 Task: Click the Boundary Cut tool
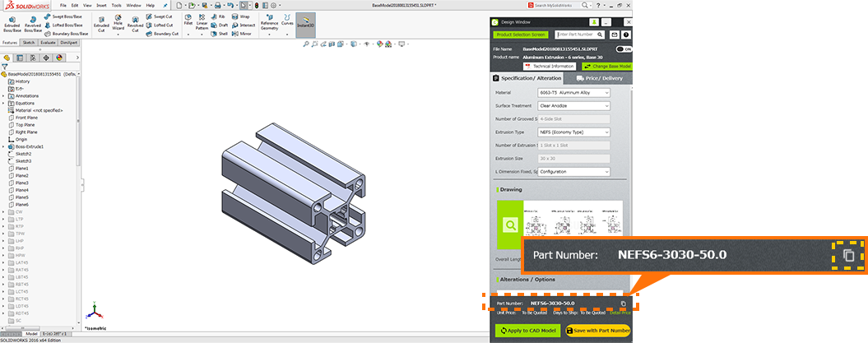(x=163, y=34)
